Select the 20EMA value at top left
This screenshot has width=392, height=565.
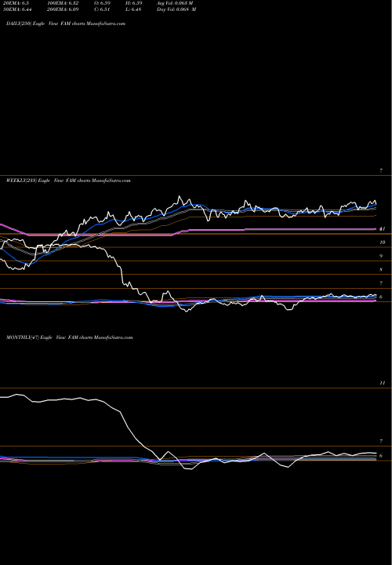click(x=16, y=3)
